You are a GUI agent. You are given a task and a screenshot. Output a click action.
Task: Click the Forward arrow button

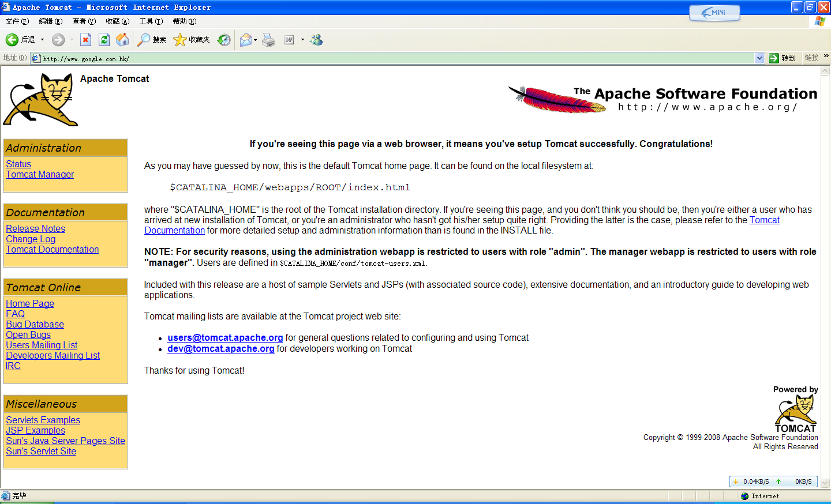58,40
